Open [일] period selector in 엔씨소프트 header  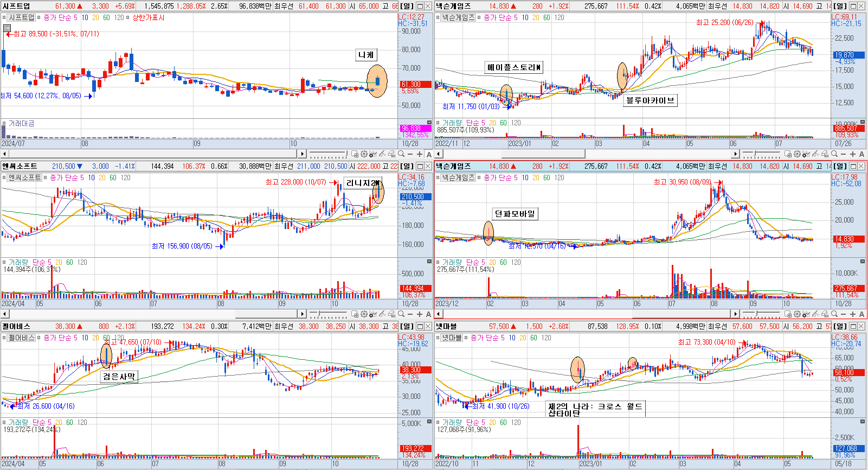click(407, 166)
